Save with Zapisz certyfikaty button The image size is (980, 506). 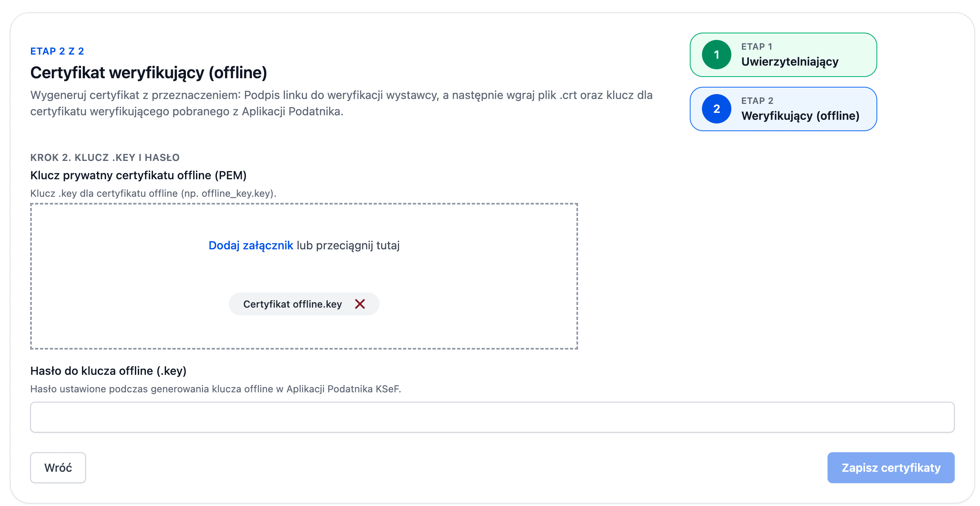[x=891, y=468]
